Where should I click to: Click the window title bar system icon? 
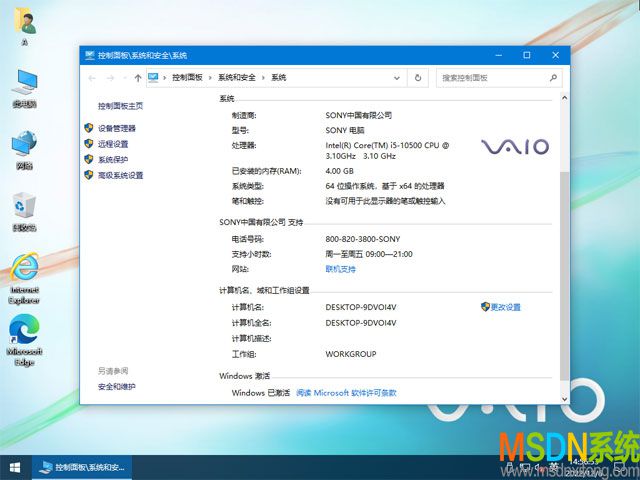pos(90,56)
